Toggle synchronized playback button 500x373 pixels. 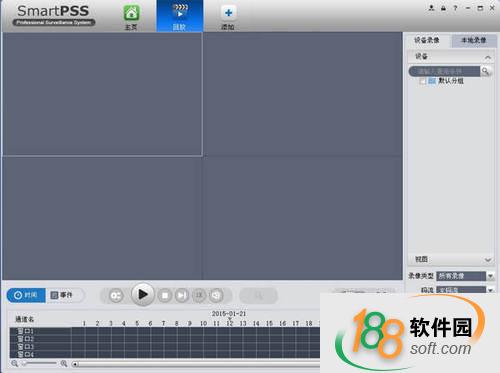tap(116, 296)
